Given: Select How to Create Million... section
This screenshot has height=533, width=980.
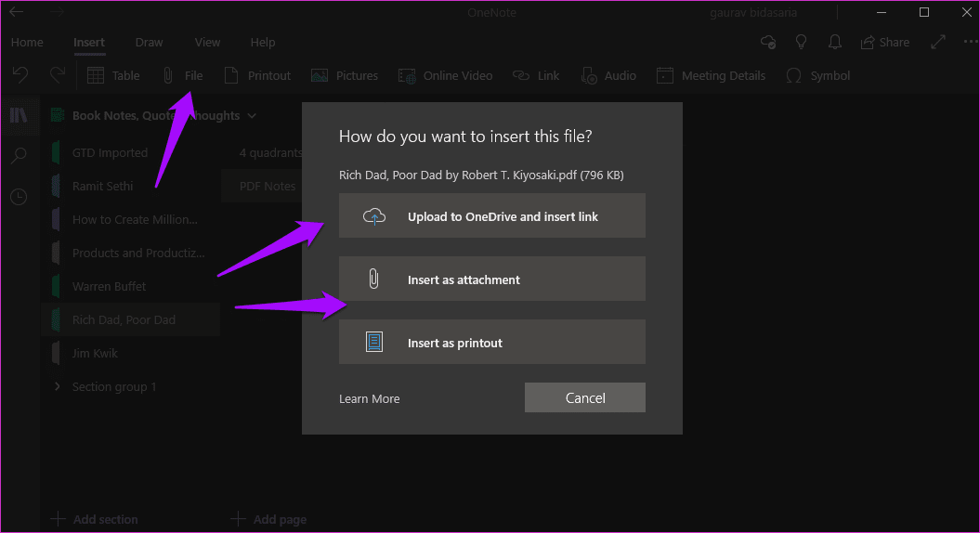Looking at the screenshot, I should [x=131, y=219].
